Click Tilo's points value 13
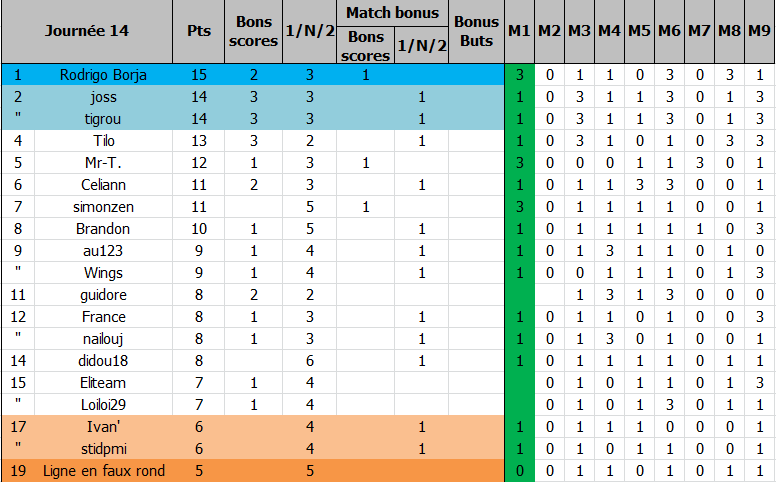 [x=199, y=141]
